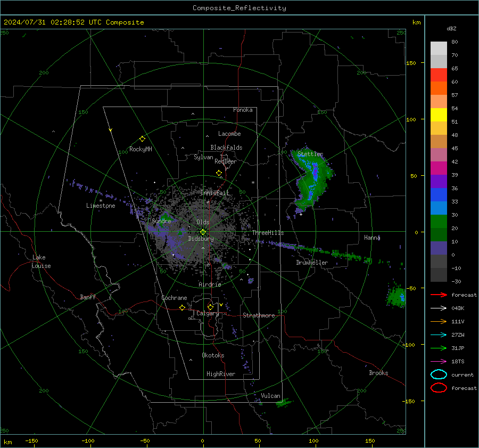Click the yellow diamond marker below RedDeer
The height and width of the screenshot is (448, 479).
pos(219,173)
